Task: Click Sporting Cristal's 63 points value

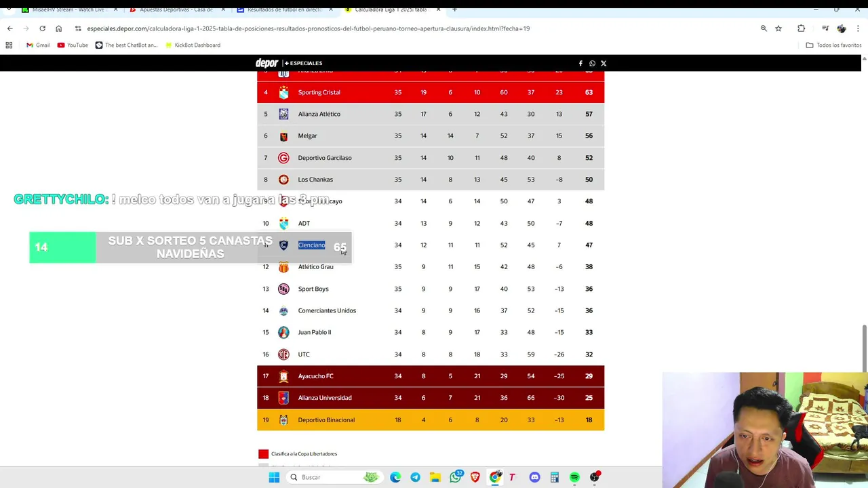Action: [589, 92]
